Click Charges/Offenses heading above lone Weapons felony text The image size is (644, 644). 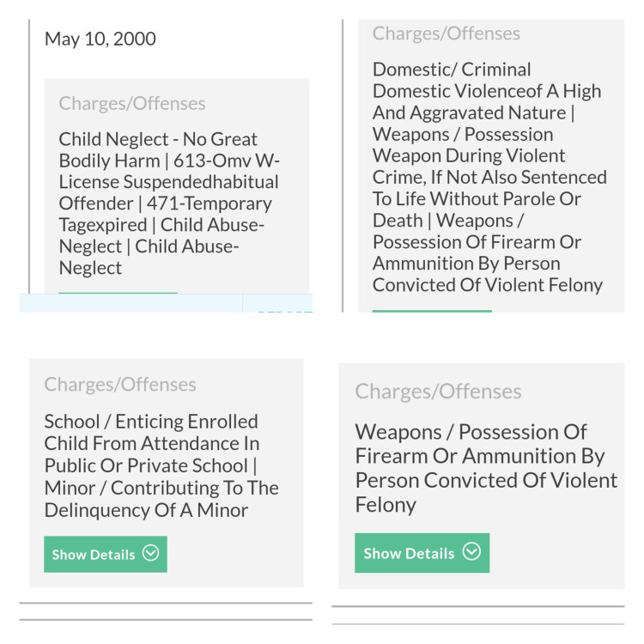[x=438, y=392]
